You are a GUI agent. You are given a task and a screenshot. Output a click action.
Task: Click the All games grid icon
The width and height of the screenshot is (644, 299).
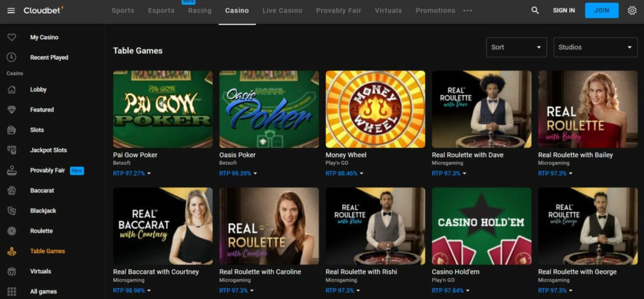11,291
